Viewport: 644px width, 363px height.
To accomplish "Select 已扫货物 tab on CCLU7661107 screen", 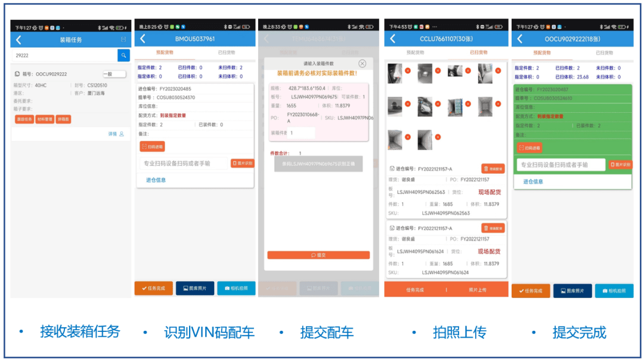I will point(478,53).
